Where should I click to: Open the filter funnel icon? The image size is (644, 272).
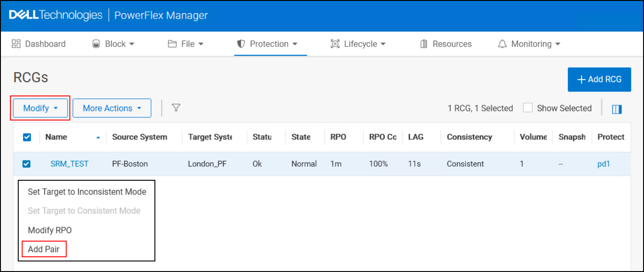tap(176, 108)
